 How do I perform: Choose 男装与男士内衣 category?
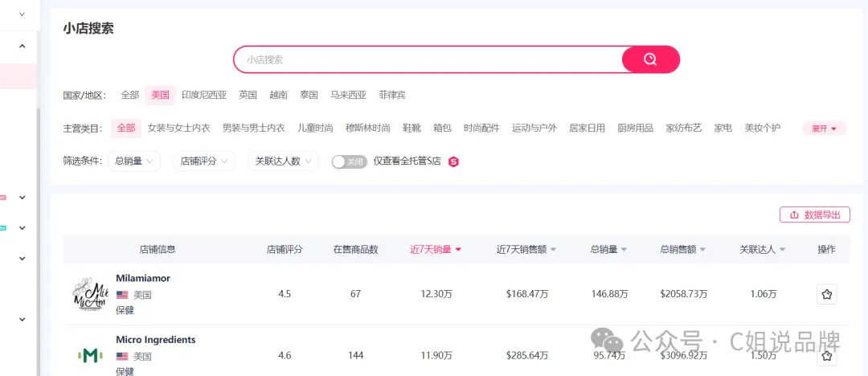(x=253, y=129)
